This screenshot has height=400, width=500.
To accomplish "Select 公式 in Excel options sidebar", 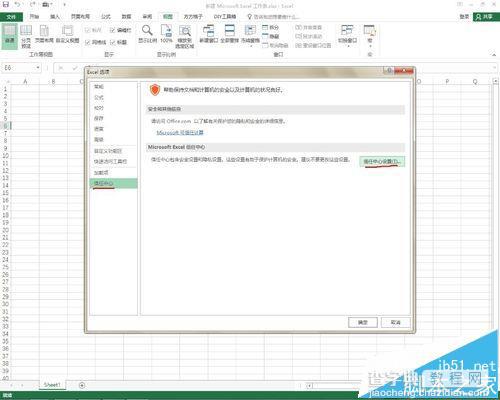I will (x=114, y=97).
